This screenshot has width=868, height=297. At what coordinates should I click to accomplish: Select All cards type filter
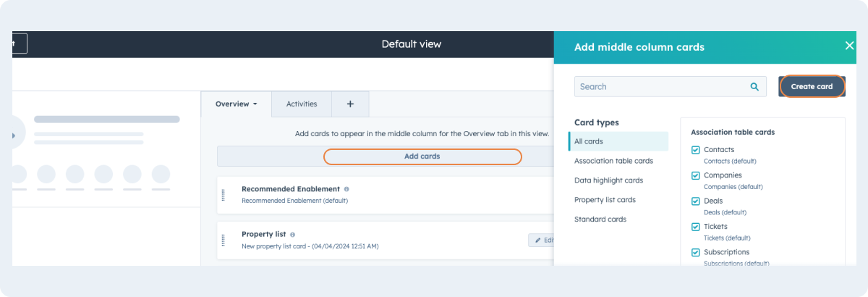[x=618, y=141]
